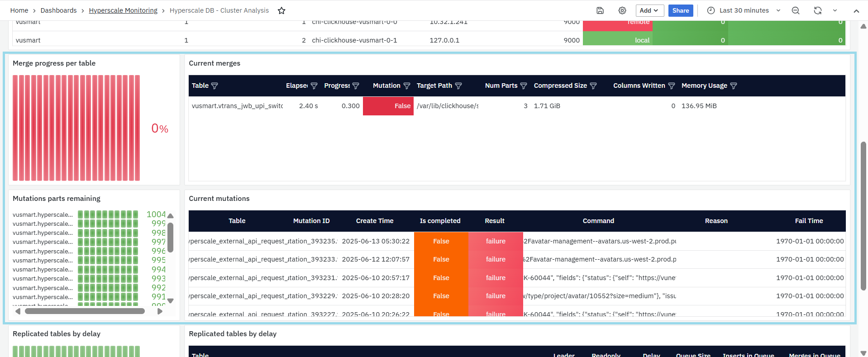Sort by Create Time column header
This screenshot has height=357, width=868.
(374, 221)
